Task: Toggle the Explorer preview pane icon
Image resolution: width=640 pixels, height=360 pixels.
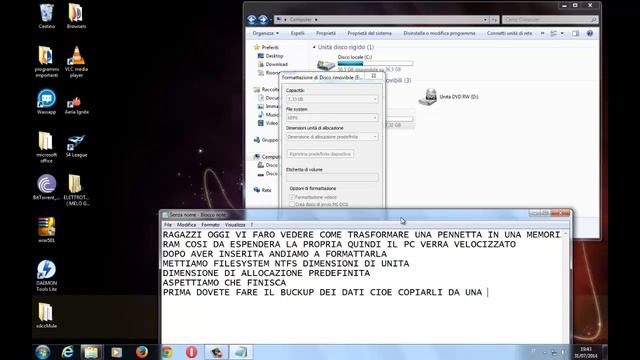Action: [576, 33]
